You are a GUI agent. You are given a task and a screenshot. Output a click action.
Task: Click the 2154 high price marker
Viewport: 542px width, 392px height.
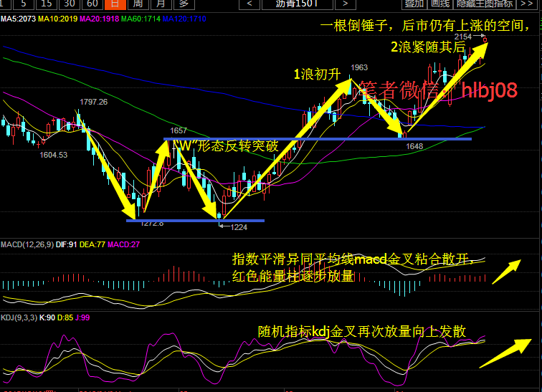(463, 36)
